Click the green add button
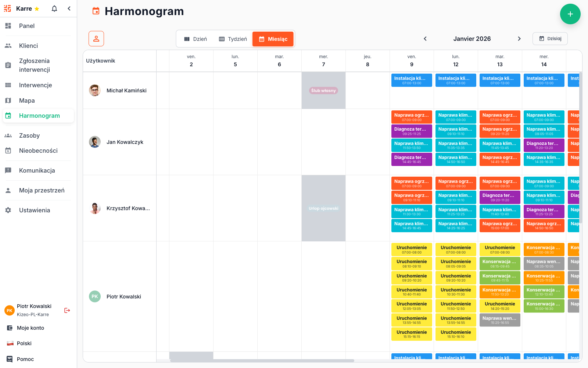The width and height of the screenshot is (588, 368). click(570, 14)
